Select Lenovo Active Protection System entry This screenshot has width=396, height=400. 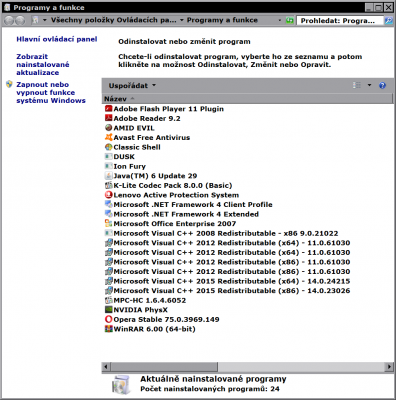(x=172, y=195)
